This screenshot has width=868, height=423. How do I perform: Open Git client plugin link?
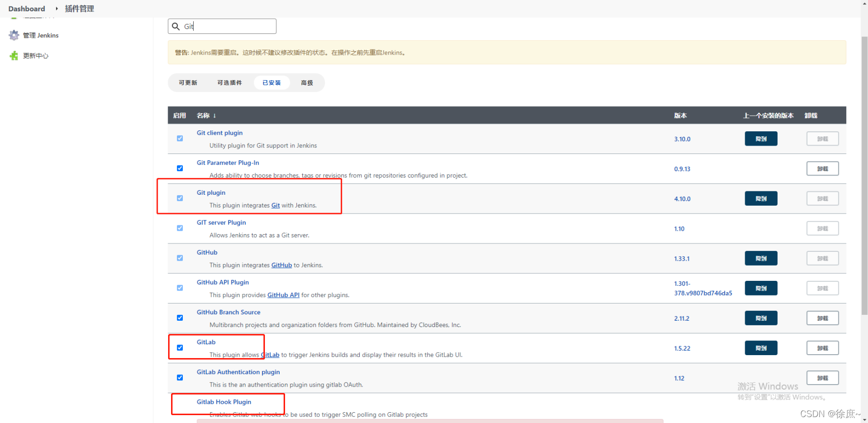coord(220,133)
